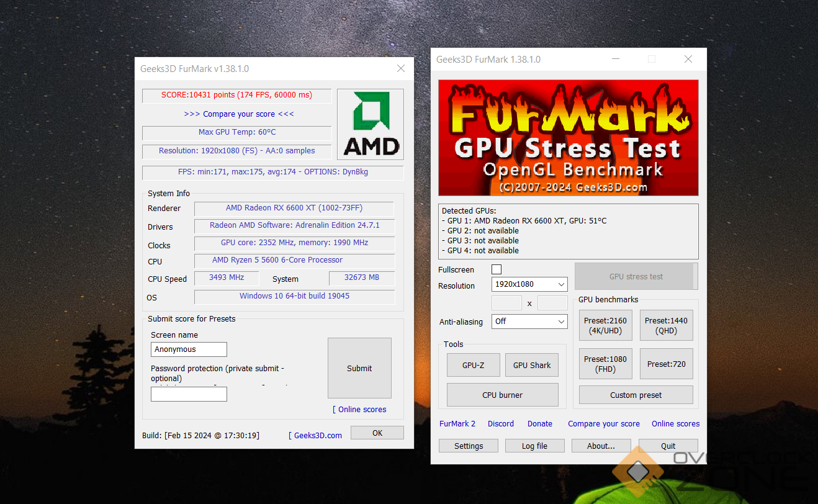Close the main FurMark 1.38.1.0 window

coord(688,60)
